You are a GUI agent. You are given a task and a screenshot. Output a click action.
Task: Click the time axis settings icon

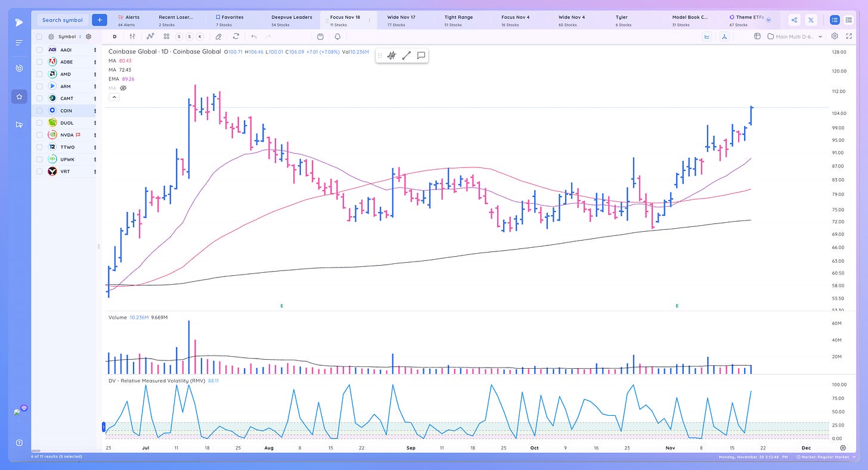coord(843,447)
